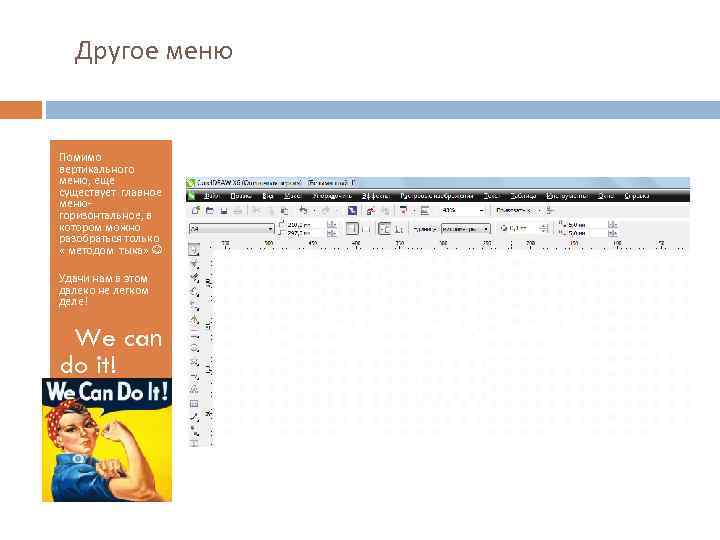Open the Инструменты menu
This screenshot has width=720, height=540.
(x=566, y=196)
